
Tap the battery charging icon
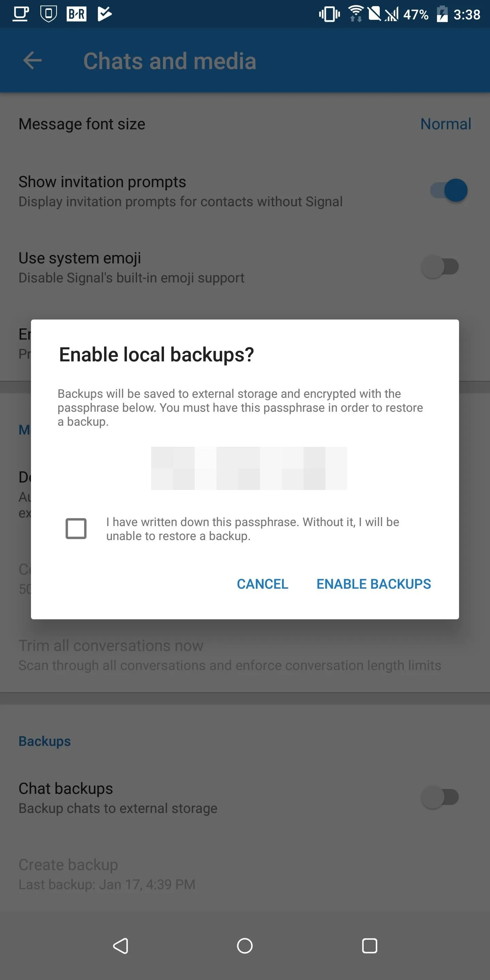click(x=442, y=14)
